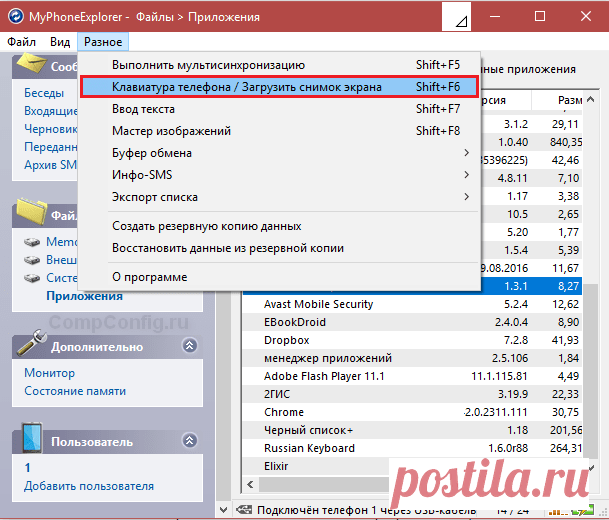This screenshot has height=520, width=609.
Task: Open Беседы in the sidebar
Action: click(x=44, y=93)
